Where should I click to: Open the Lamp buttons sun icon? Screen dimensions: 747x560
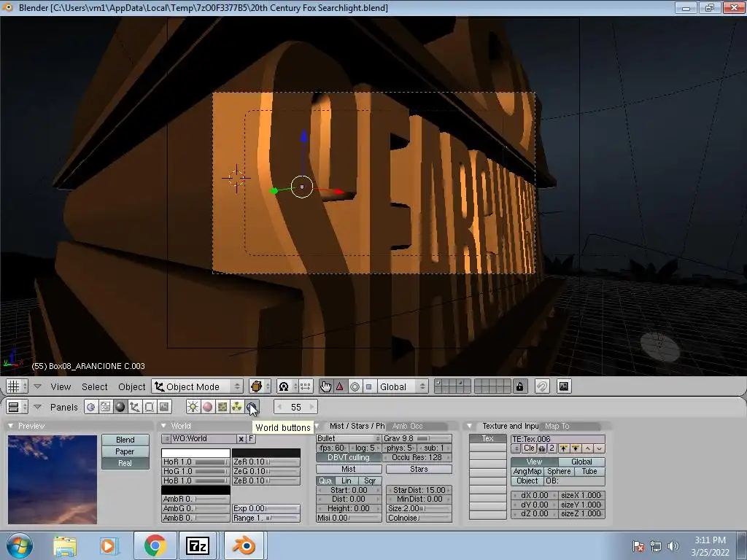coord(193,407)
